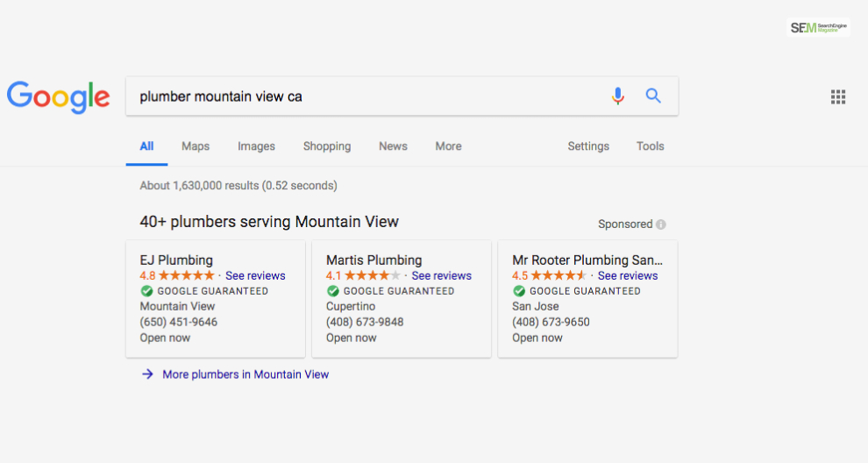
Task: Open the EJ Plumbing listing title
Action: tap(176, 260)
